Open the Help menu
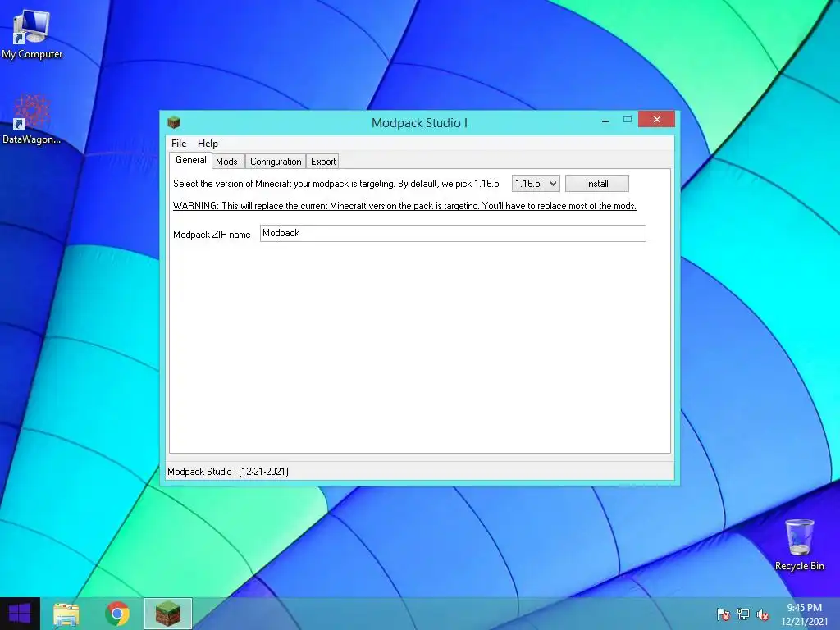Viewport: 840px width, 630px height. coord(208,144)
